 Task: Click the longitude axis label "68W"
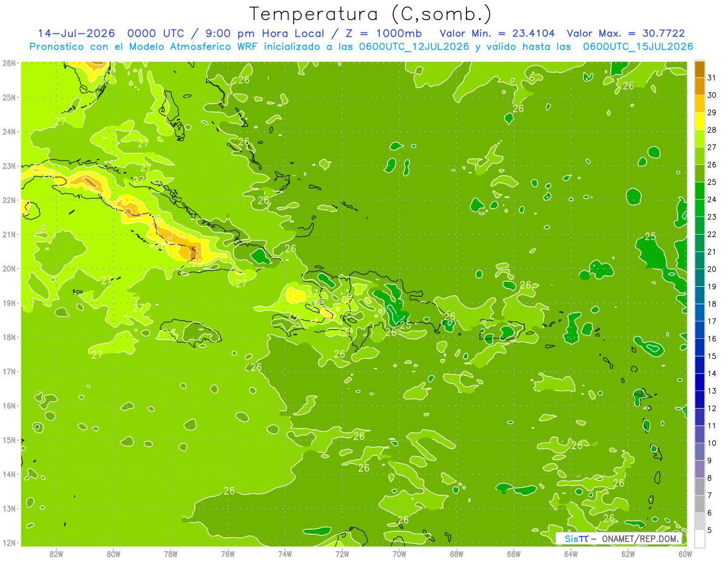coord(457,554)
